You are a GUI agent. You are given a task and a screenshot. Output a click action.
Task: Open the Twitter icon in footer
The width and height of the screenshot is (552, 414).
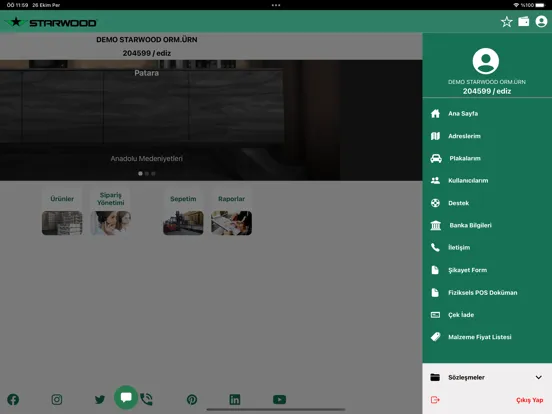[100, 400]
